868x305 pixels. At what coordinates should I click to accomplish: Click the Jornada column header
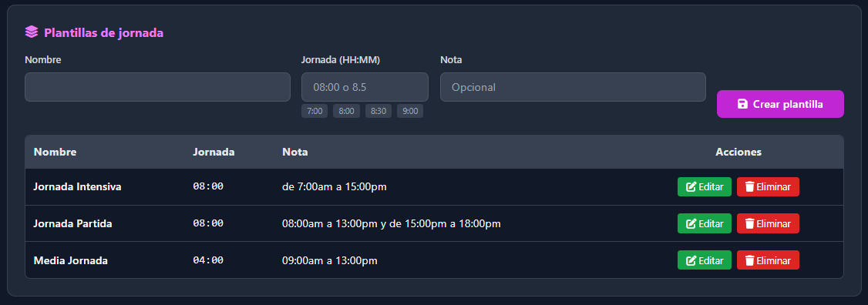point(214,152)
